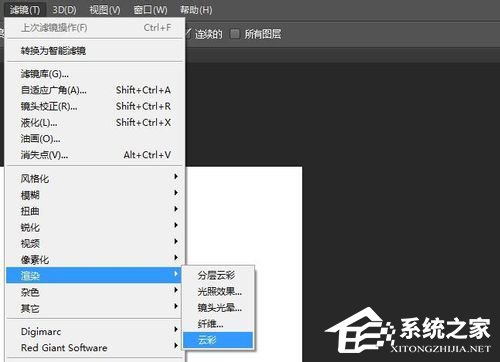Viewport: 500px width, 362px height.
Task: Toggle the 所有图层 checkbox
Action: (x=235, y=34)
